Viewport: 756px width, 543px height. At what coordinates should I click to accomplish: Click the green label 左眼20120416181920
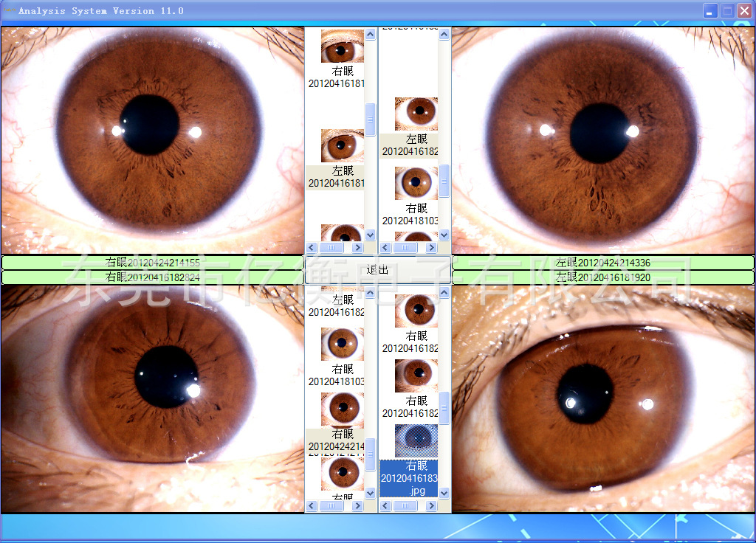point(602,277)
